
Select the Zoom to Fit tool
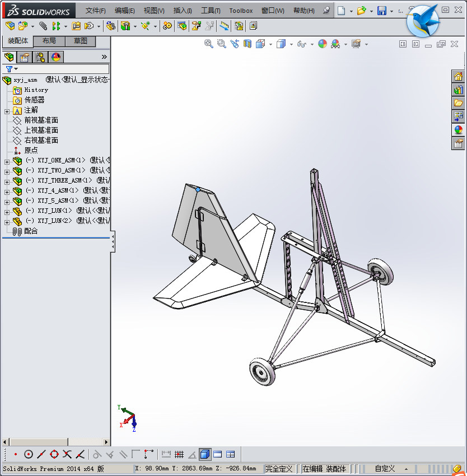click(x=208, y=44)
